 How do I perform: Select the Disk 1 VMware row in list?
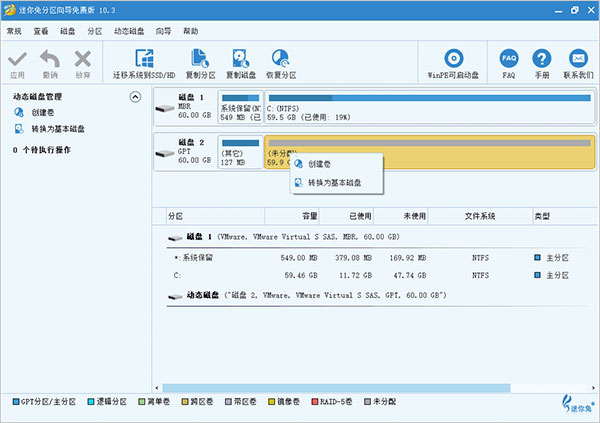click(x=377, y=237)
